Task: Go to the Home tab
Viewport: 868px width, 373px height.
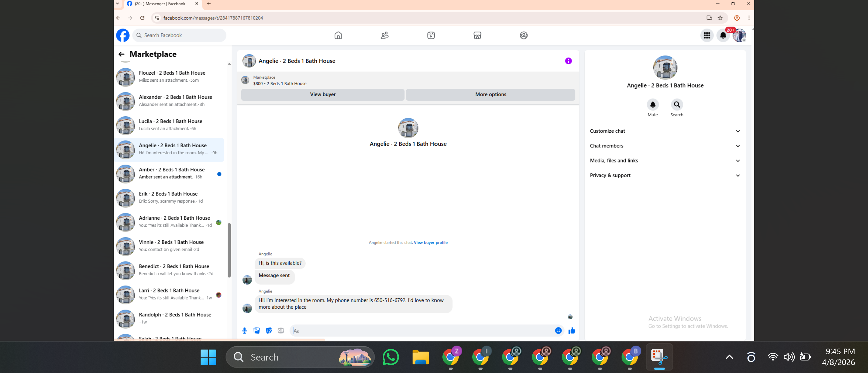Action: [338, 35]
